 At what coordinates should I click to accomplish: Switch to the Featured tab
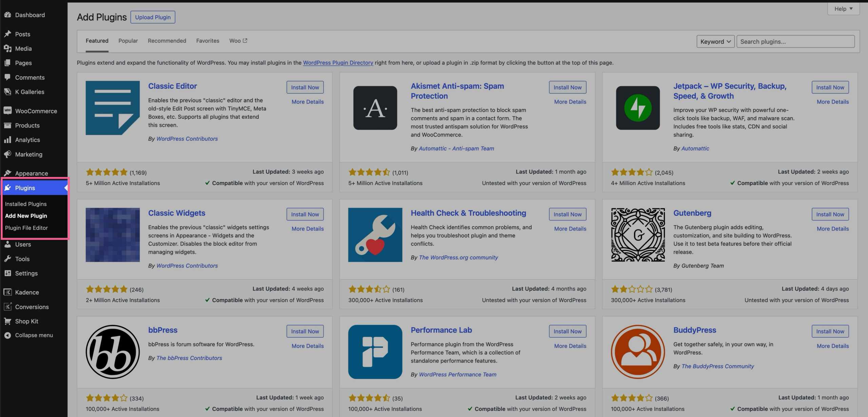point(97,41)
